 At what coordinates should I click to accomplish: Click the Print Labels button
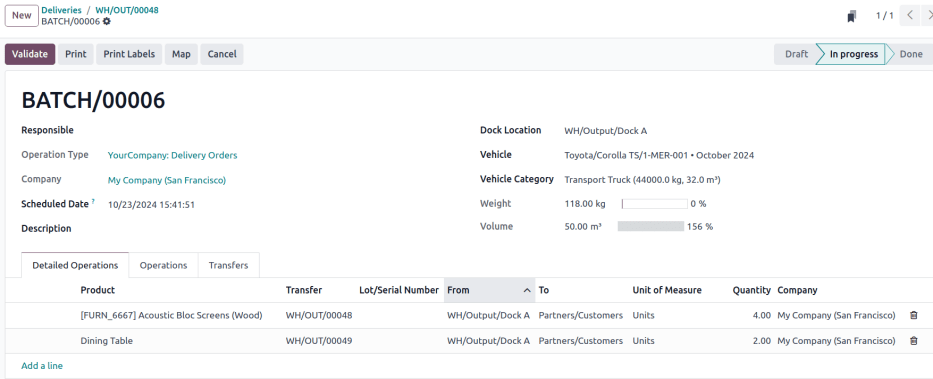[x=129, y=54]
